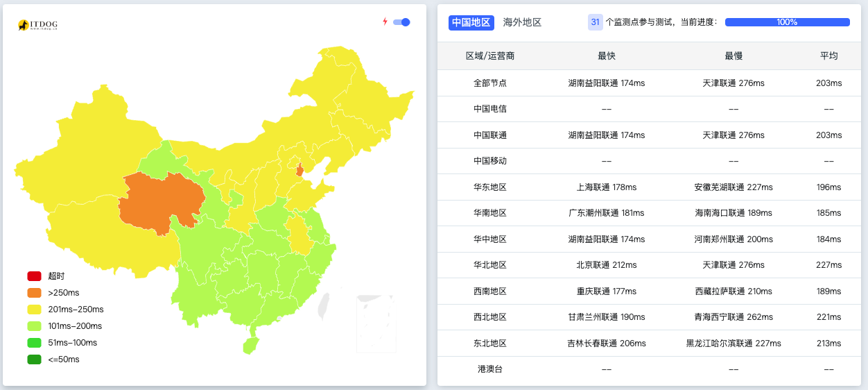Select the 华南地区 row label

(490, 213)
